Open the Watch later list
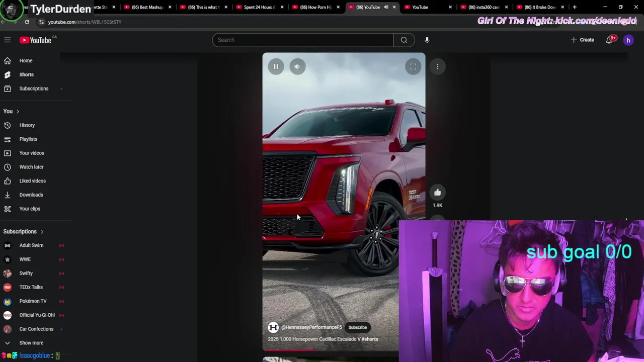 30,167
